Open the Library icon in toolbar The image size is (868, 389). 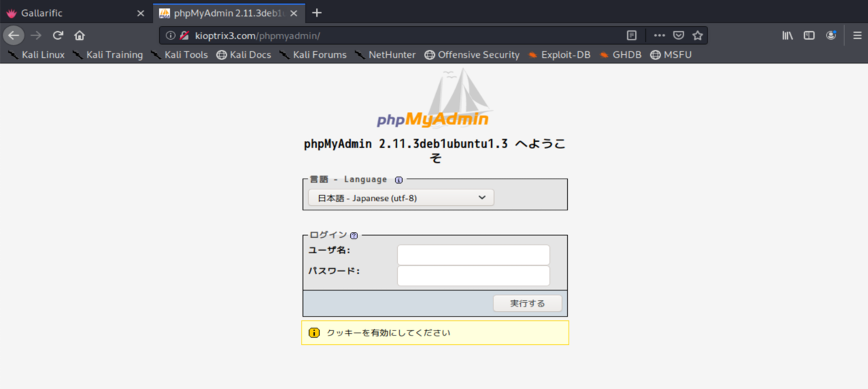788,35
